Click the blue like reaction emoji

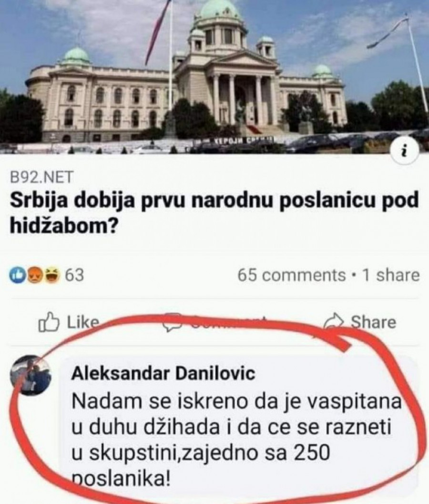click(18, 275)
